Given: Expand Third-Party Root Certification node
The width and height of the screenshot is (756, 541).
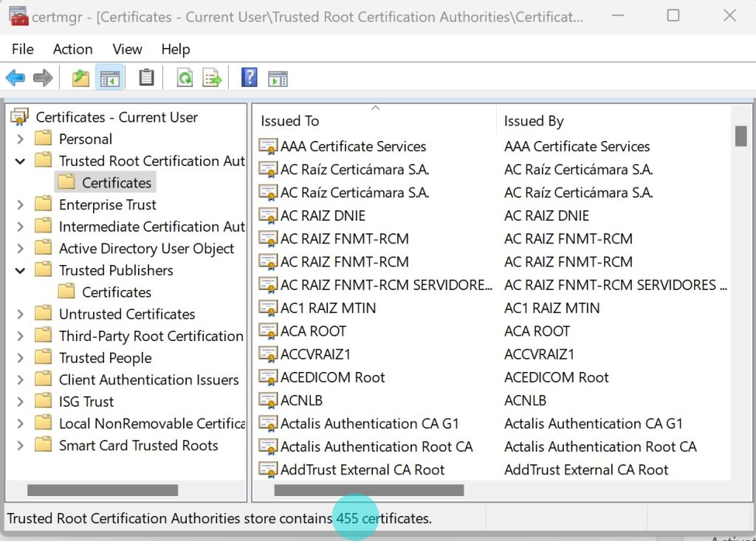Looking at the screenshot, I should point(20,336).
